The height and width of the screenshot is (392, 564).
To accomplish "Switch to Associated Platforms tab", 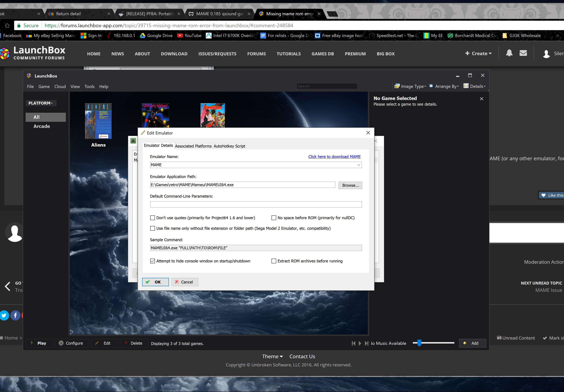I will (x=193, y=146).
